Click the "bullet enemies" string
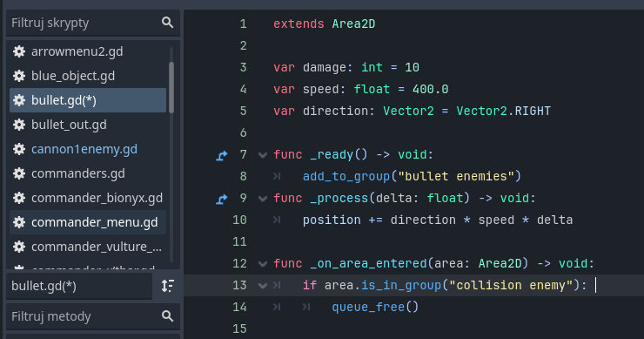 pyautogui.click(x=455, y=177)
